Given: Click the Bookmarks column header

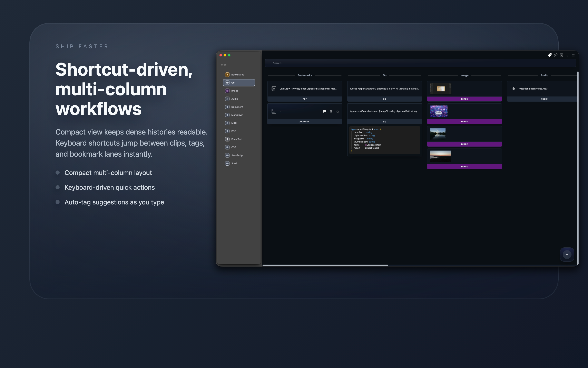Looking at the screenshot, I should coord(305,75).
